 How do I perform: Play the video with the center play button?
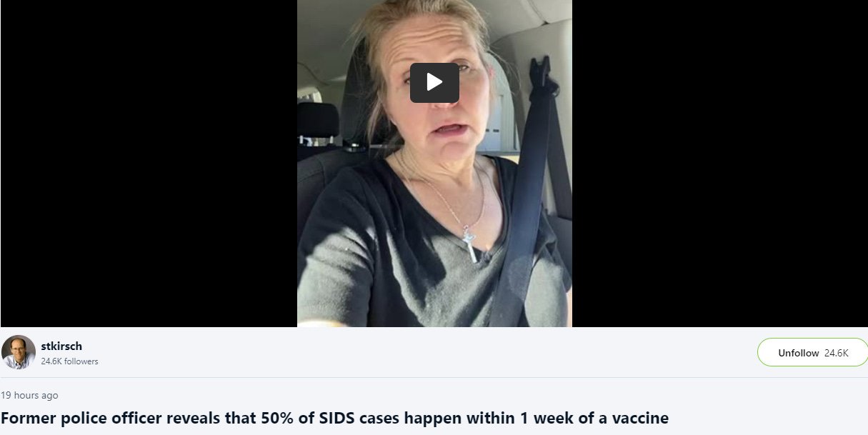[x=434, y=83]
